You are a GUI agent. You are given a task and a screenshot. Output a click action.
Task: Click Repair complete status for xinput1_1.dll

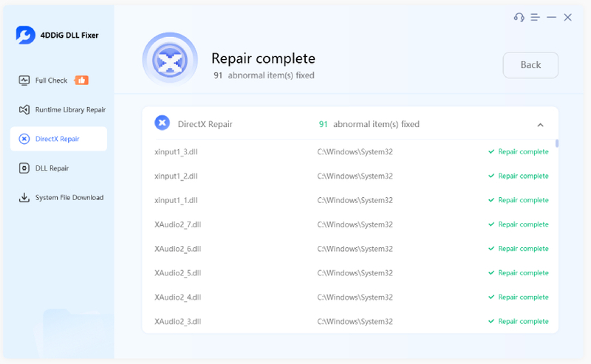coord(519,200)
